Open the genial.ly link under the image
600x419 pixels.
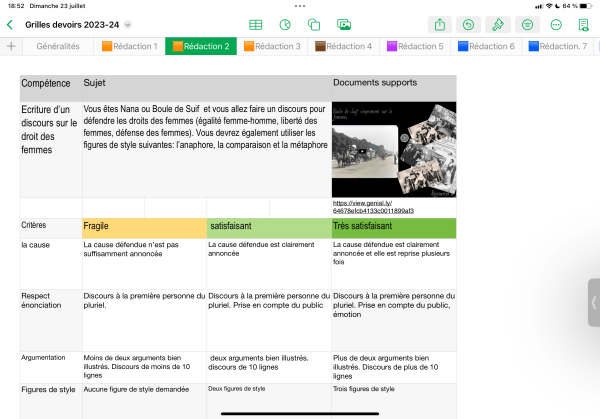[373, 208]
